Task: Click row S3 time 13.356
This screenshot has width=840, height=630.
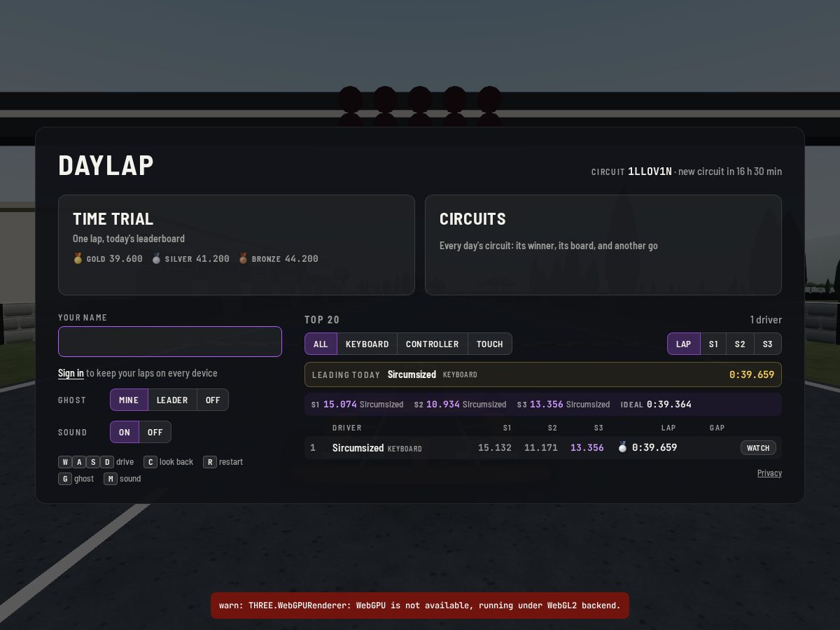Action: pos(587,447)
